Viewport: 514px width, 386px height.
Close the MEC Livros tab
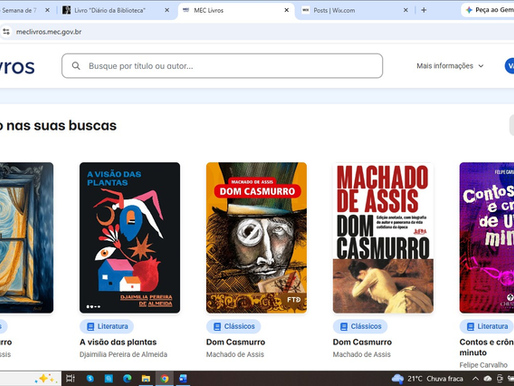tap(286, 10)
